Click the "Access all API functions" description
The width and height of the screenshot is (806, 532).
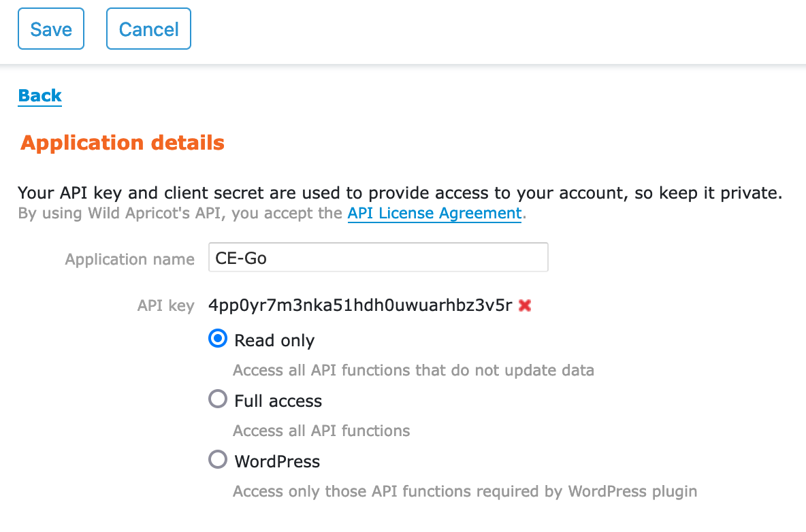pos(321,431)
